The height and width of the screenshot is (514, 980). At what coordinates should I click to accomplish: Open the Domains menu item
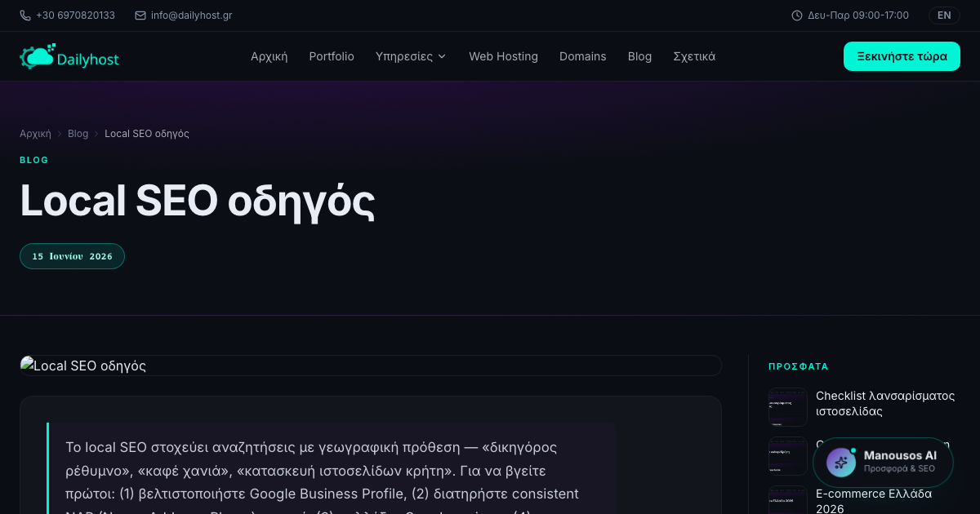click(x=583, y=56)
